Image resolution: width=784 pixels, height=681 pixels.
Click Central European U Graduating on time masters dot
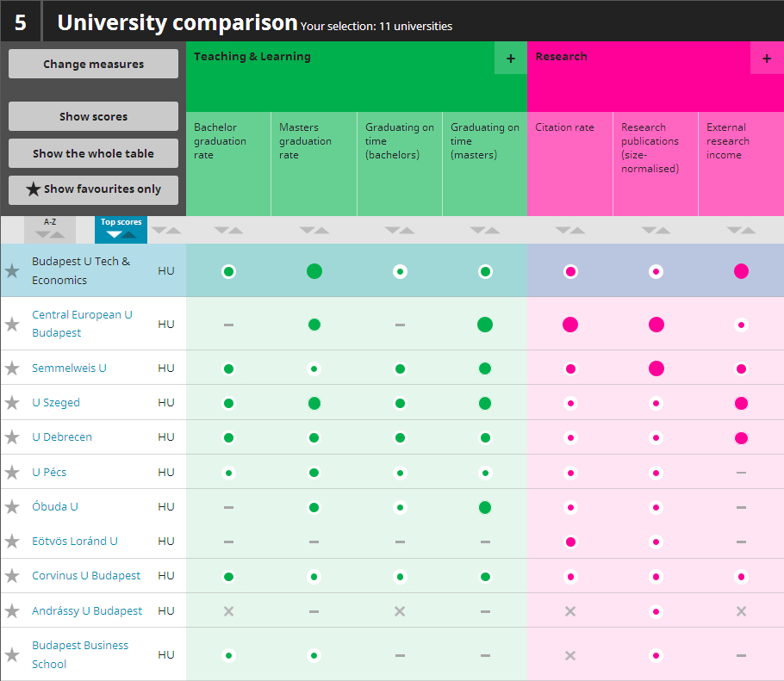pyautogui.click(x=485, y=325)
